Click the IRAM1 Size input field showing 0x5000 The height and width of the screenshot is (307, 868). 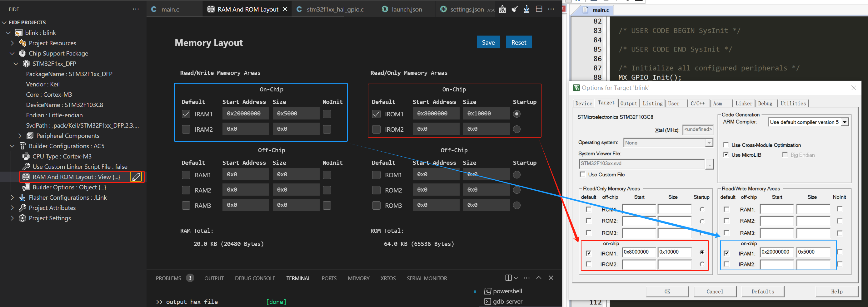[296, 114]
